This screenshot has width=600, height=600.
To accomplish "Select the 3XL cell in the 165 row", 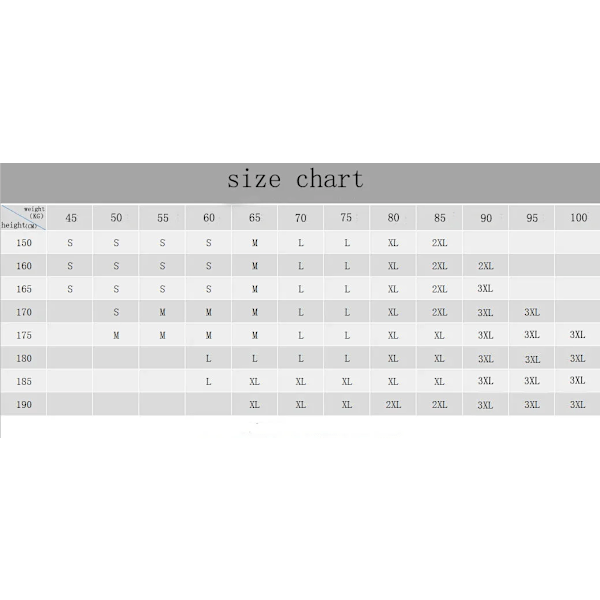I will pos(485,288).
